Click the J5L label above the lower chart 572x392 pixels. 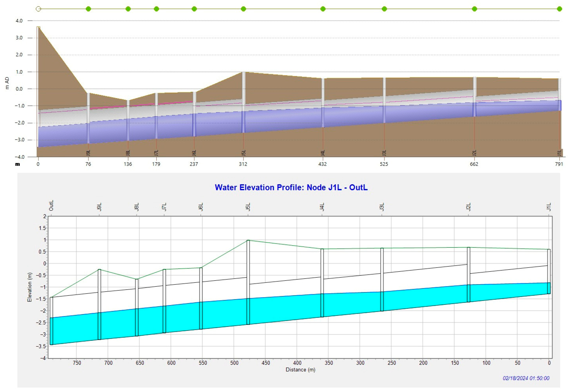click(248, 207)
